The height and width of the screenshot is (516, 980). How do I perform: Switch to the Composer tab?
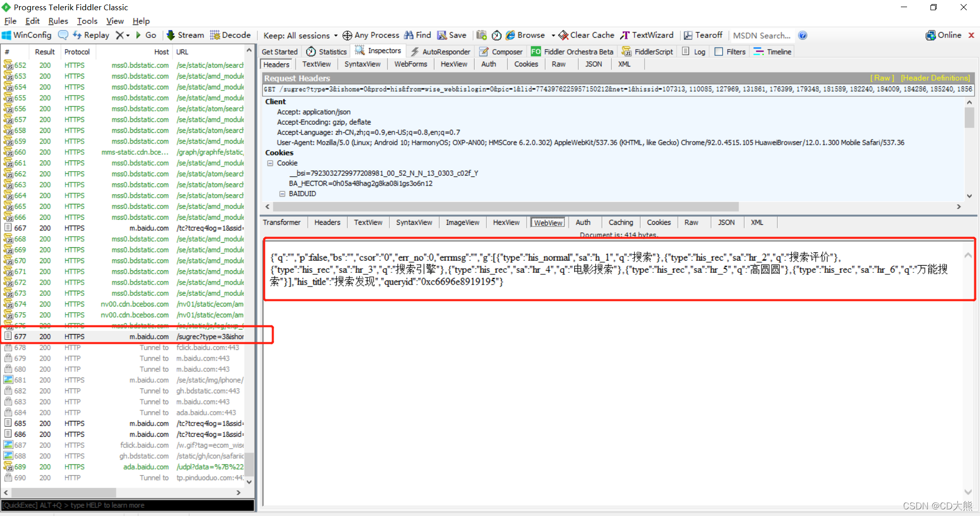pyautogui.click(x=501, y=52)
